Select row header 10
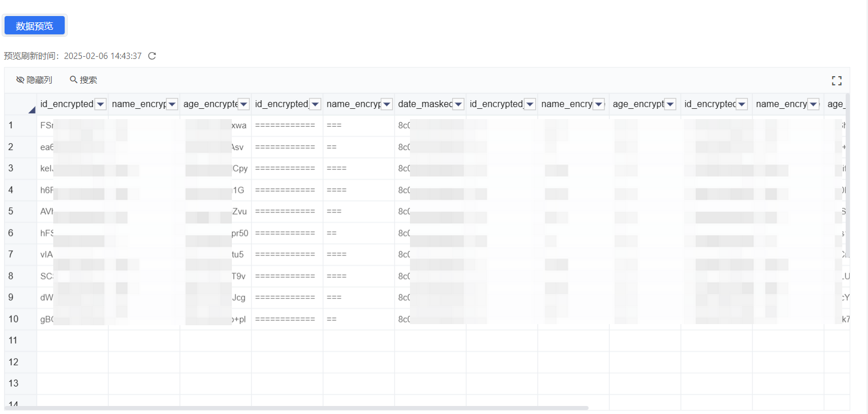Screen dimensions: 868x414 (21, 319)
